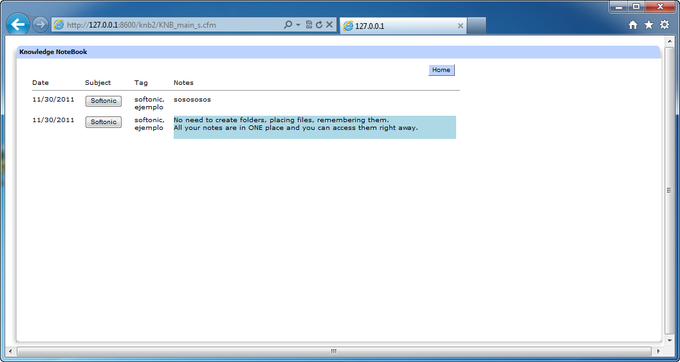680x362 pixels.
Task: Click the Stop loading X icon
Action: click(x=330, y=25)
